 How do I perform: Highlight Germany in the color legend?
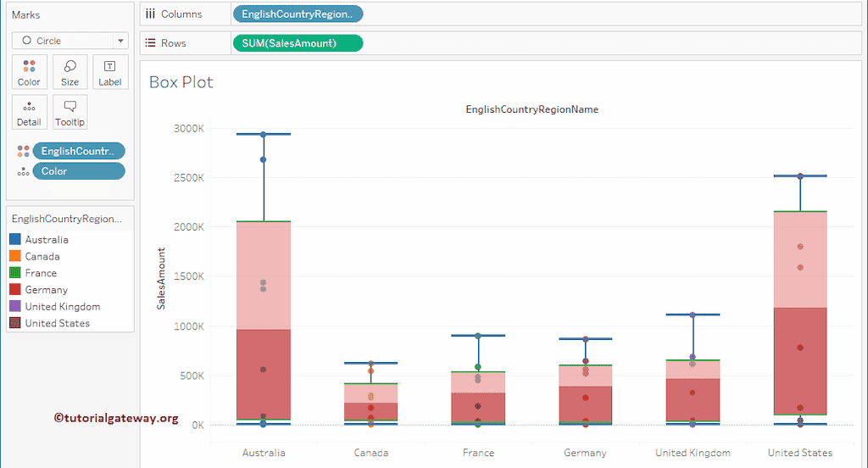point(46,290)
